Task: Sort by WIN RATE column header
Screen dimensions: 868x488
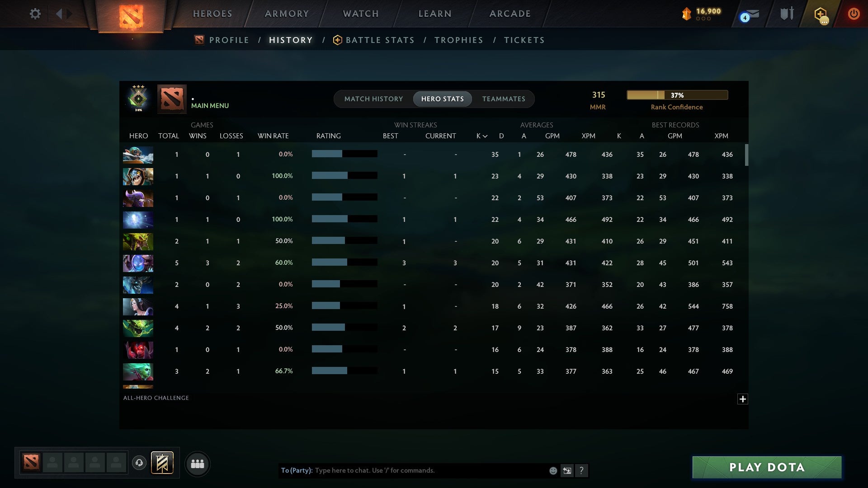Action: (273, 136)
